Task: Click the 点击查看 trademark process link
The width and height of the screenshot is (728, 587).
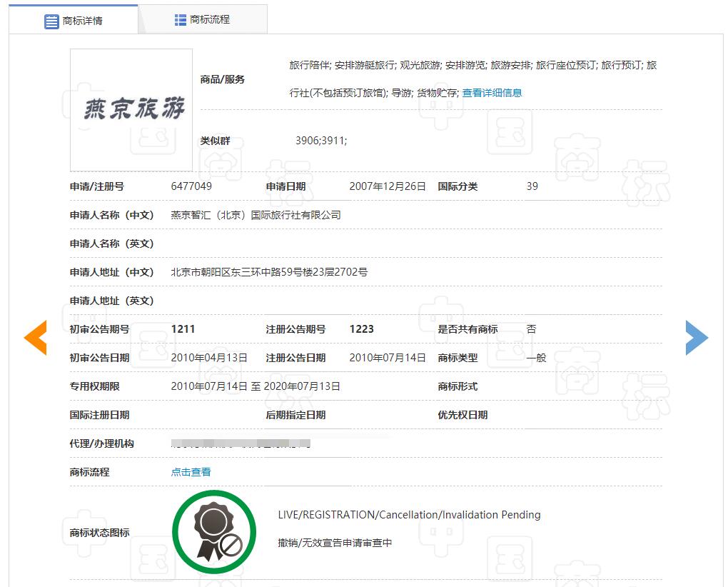Action: 191,472
